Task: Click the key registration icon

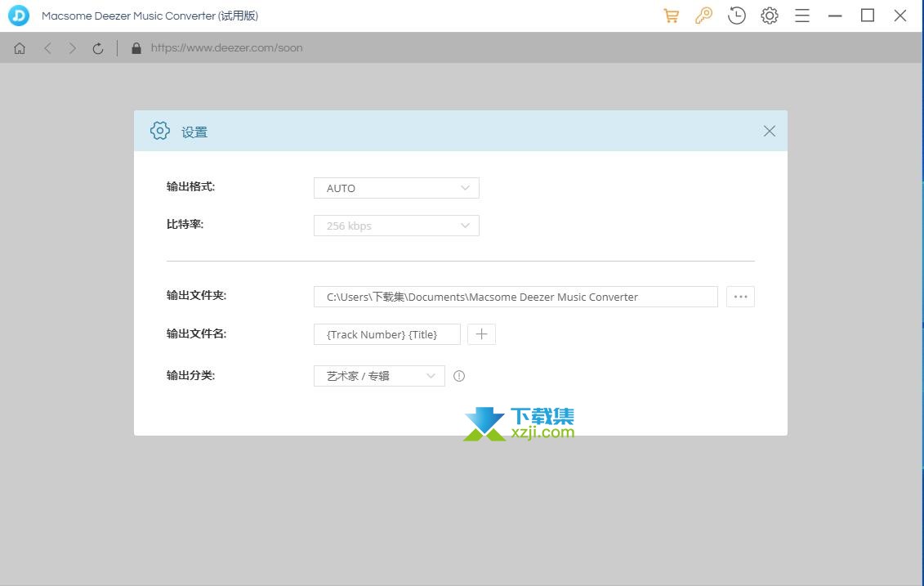Action: (703, 16)
